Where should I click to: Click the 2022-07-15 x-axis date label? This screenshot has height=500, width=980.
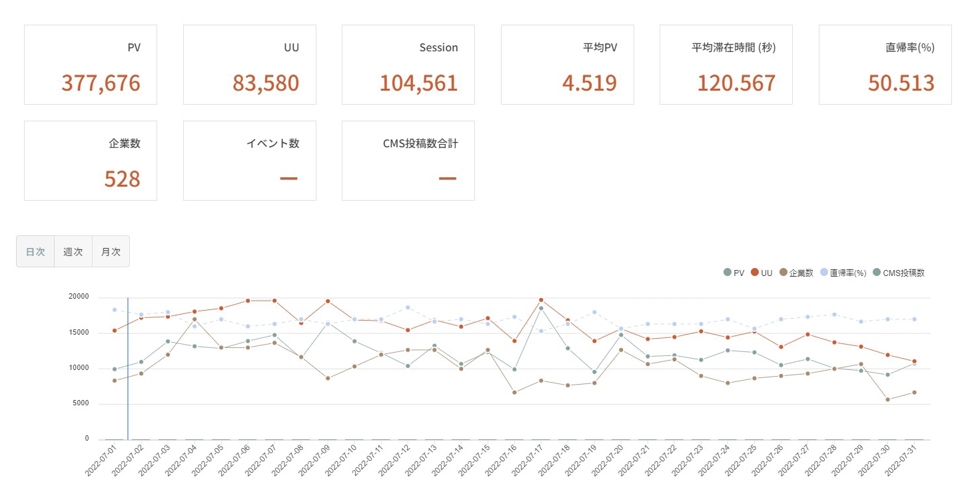click(x=473, y=461)
